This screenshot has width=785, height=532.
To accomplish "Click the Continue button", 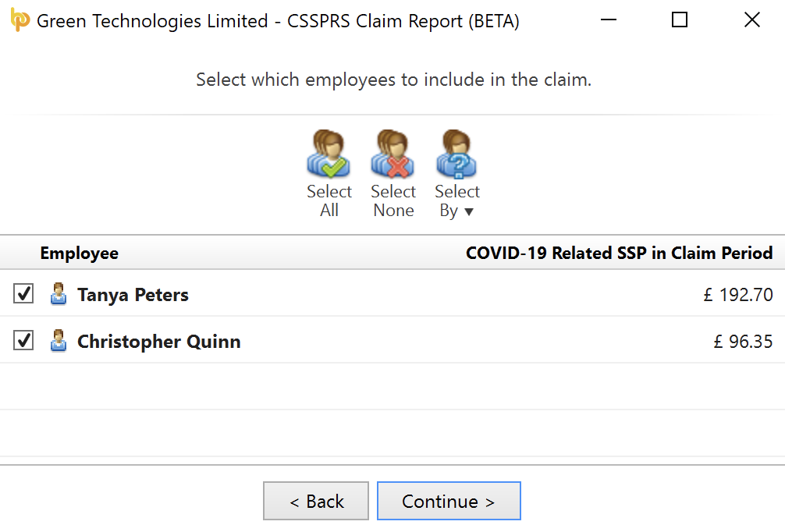I will tap(449, 501).
